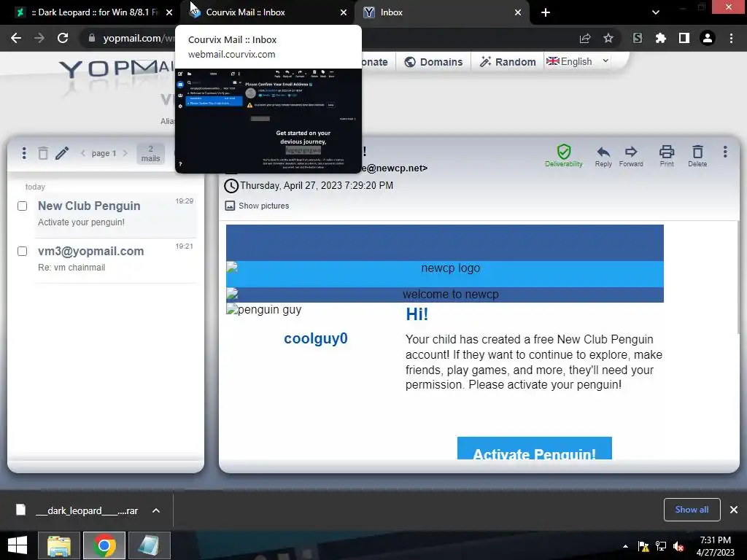Open the vm3@yopmail.com email

click(115, 260)
